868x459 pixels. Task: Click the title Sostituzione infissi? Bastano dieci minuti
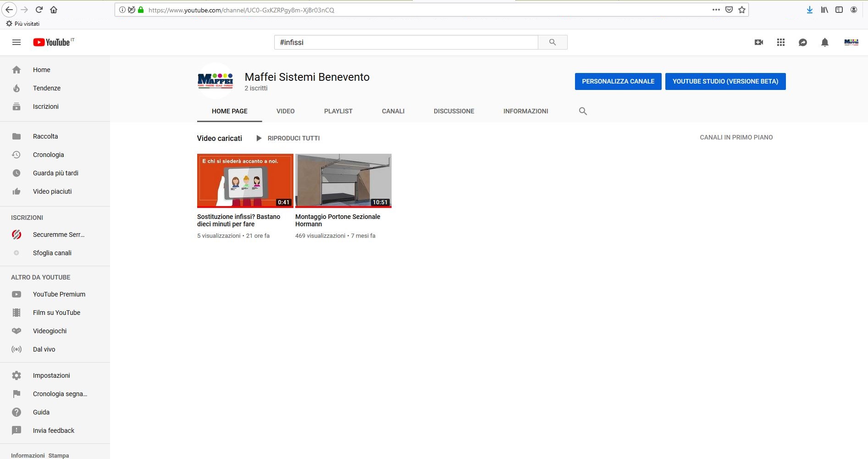pyautogui.click(x=238, y=220)
